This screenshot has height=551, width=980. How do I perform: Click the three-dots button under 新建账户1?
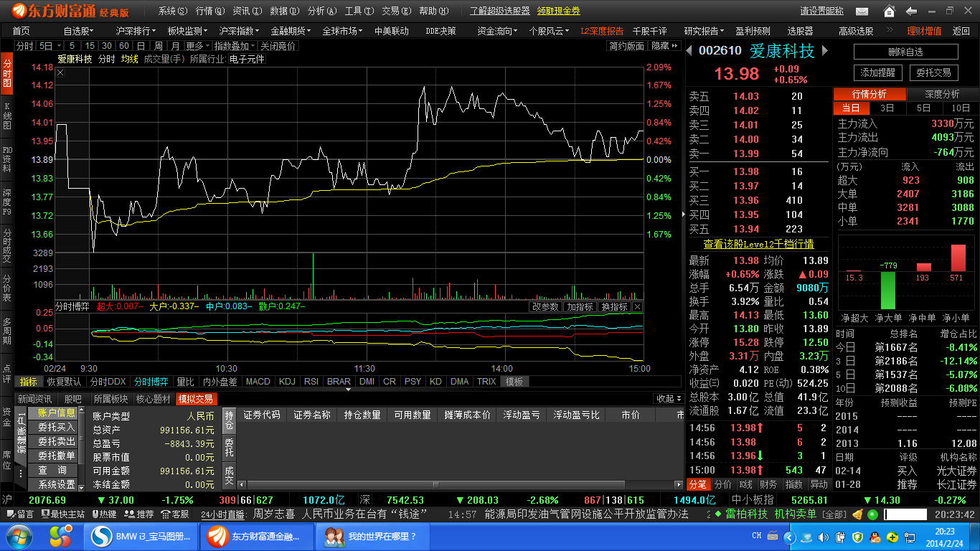pos(21,474)
